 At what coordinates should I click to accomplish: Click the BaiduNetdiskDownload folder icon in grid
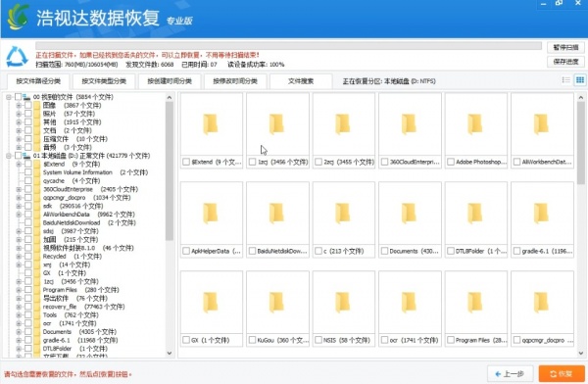[x=277, y=213]
